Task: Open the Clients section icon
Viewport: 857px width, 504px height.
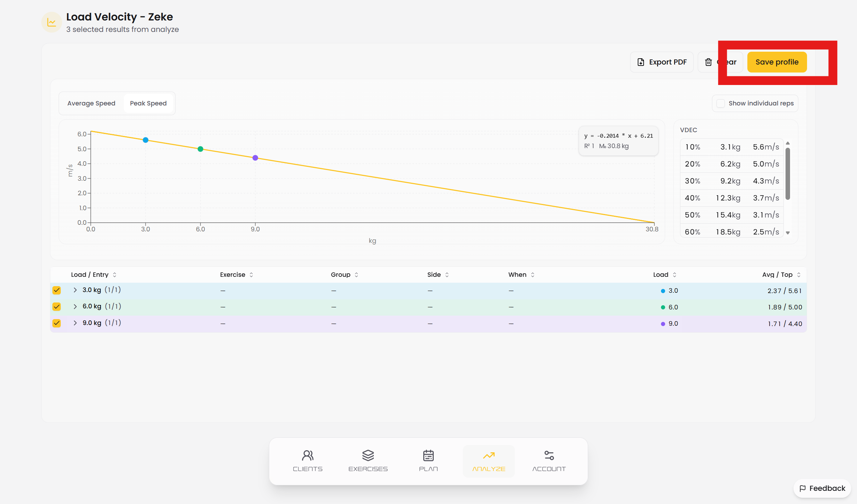Action: 308,455
